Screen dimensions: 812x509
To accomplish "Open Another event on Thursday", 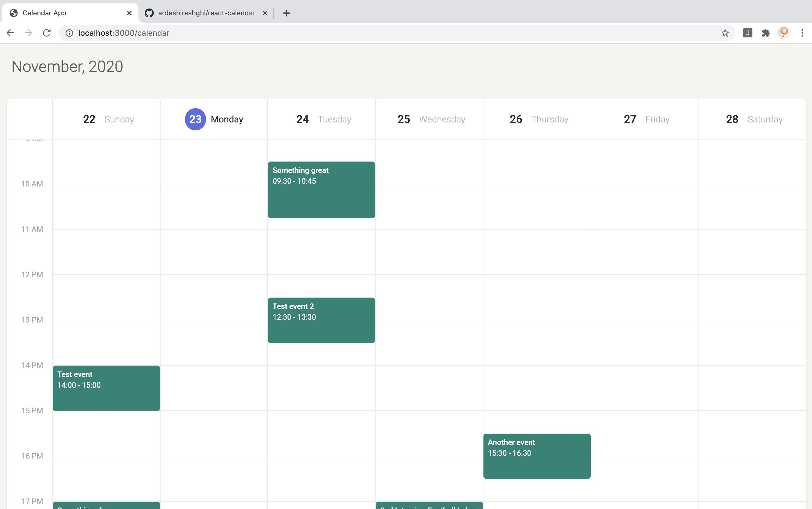I will (x=537, y=456).
